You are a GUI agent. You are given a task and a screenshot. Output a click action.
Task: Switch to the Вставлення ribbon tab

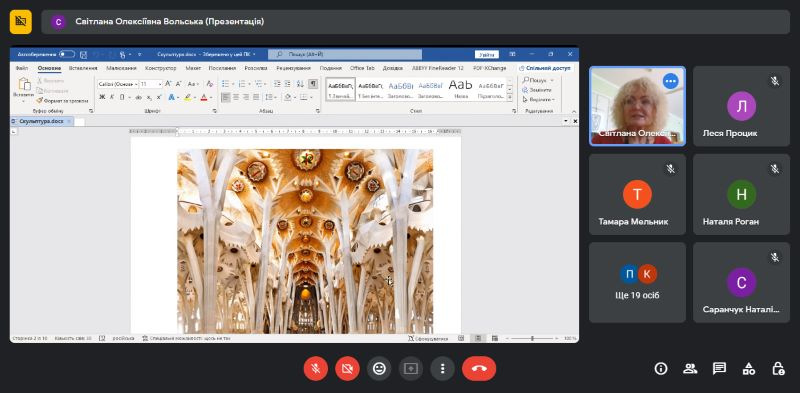coord(83,68)
